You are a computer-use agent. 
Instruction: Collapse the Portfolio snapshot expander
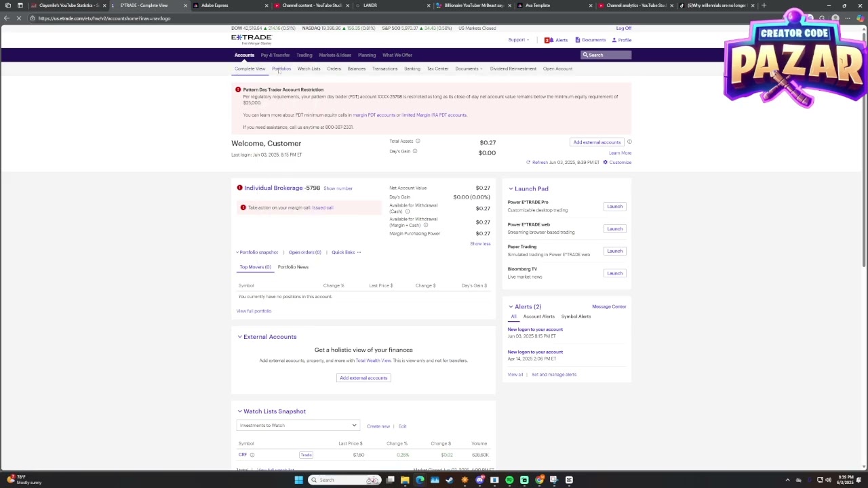[257, 252]
